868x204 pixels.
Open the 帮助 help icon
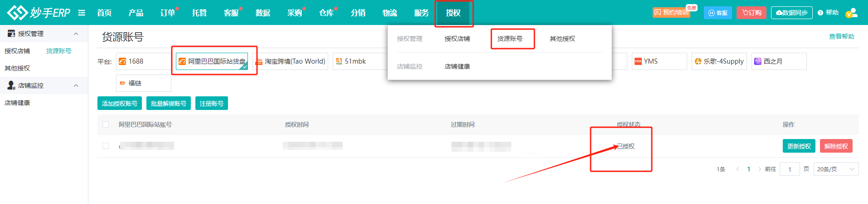click(x=820, y=13)
